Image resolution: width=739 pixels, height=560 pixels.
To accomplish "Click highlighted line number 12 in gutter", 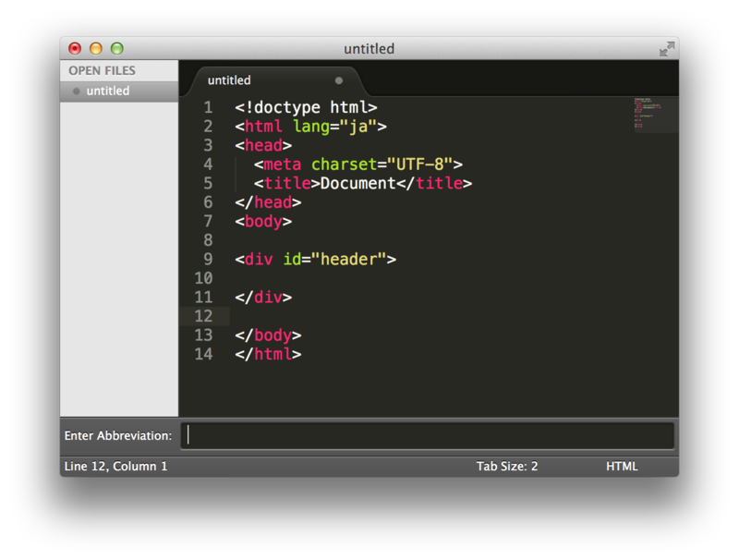I will 203,316.
